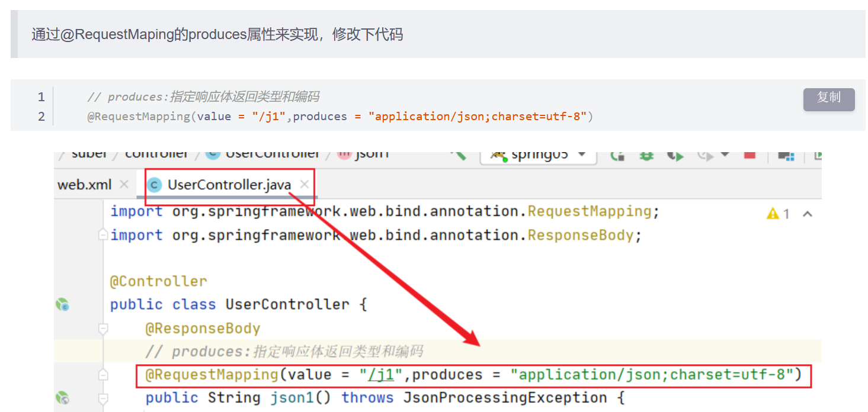Select the UserController.java editor tab

point(229,185)
